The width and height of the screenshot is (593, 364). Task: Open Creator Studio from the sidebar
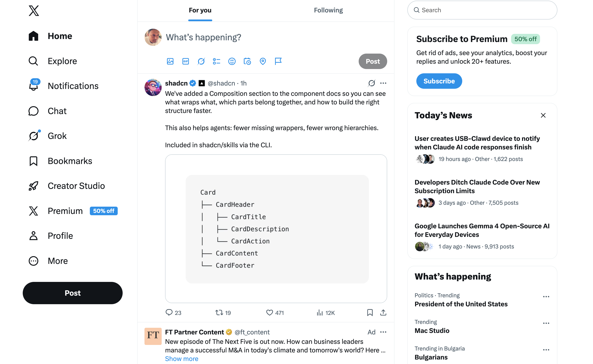tap(76, 186)
